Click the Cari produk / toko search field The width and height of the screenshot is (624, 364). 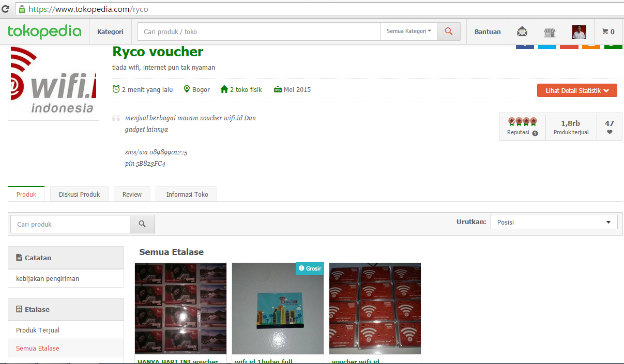pyautogui.click(x=258, y=31)
